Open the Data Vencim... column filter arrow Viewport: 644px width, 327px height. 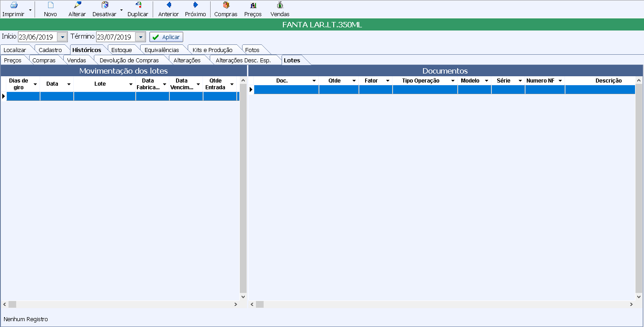(198, 84)
